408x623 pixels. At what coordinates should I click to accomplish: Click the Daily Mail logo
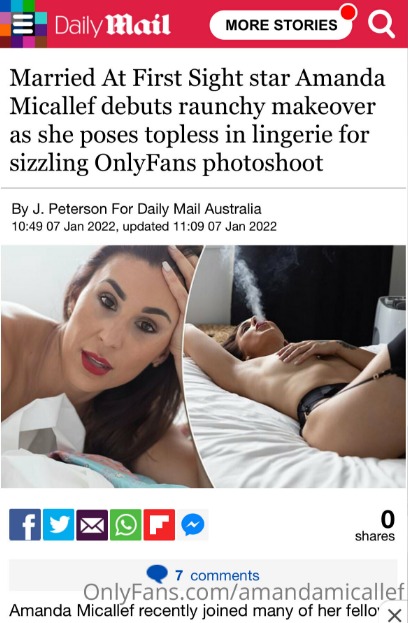coord(113,25)
